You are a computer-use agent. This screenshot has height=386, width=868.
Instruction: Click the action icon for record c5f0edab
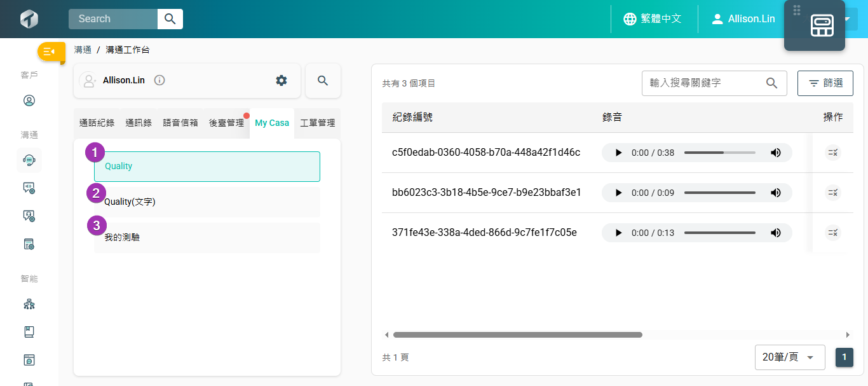(832, 153)
